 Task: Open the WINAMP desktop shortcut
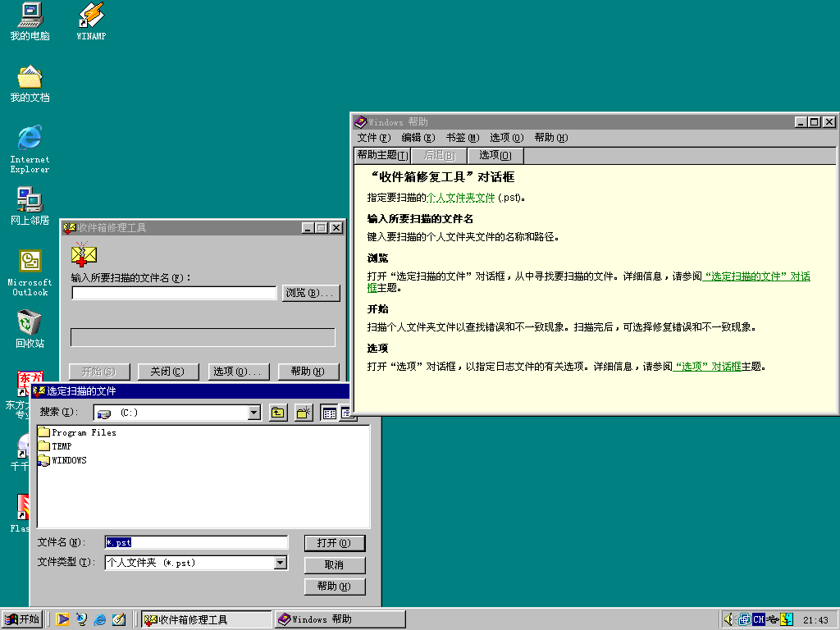[x=91, y=21]
